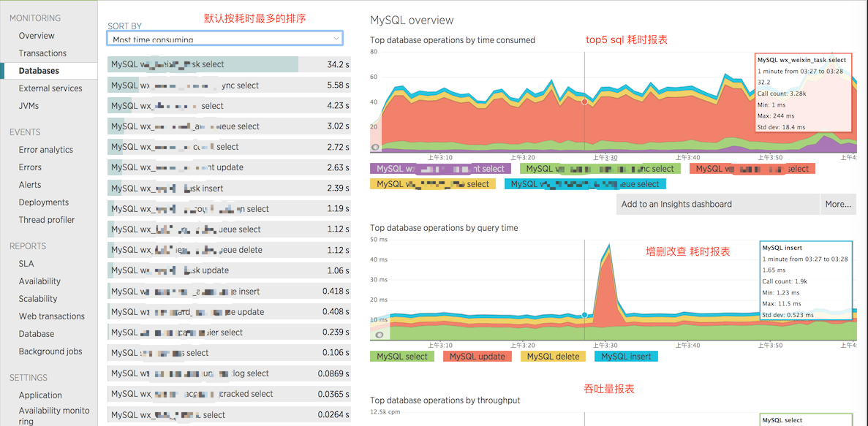Select the MySQL operation row showing 4.23 s
The image size is (868, 426).
coord(229,106)
